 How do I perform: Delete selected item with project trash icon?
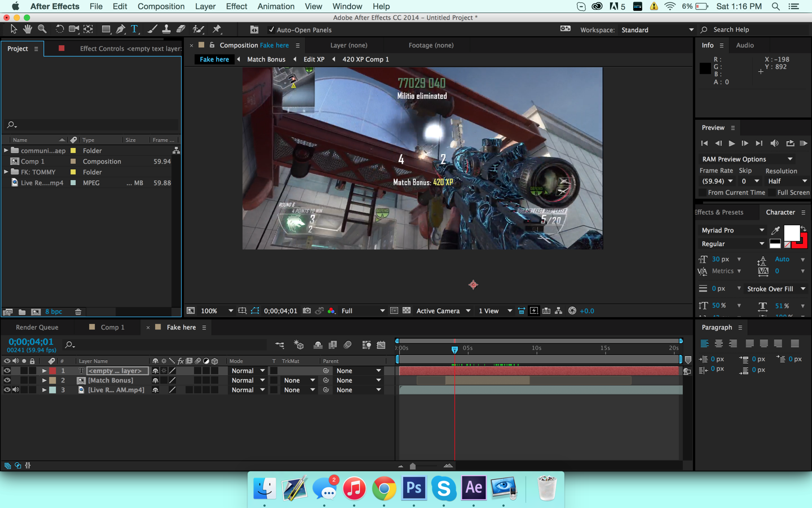pyautogui.click(x=78, y=312)
